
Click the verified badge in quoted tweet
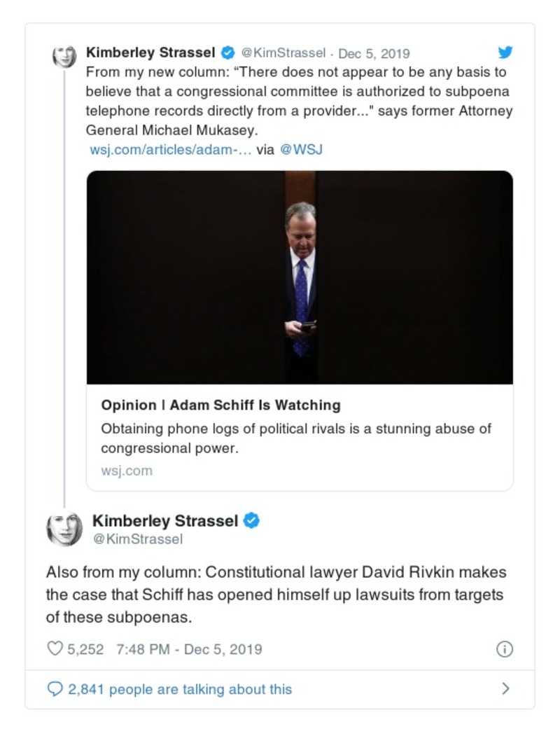coord(227,53)
